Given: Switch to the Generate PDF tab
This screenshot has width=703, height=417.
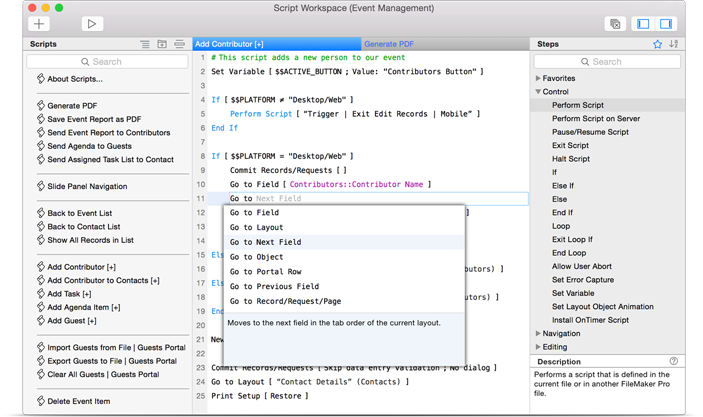Looking at the screenshot, I should 389,44.
